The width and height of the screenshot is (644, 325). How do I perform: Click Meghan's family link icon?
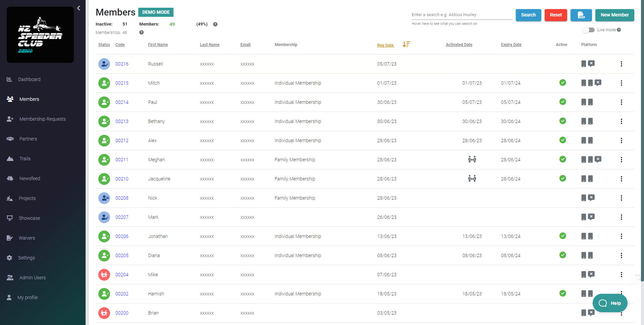[x=472, y=159]
